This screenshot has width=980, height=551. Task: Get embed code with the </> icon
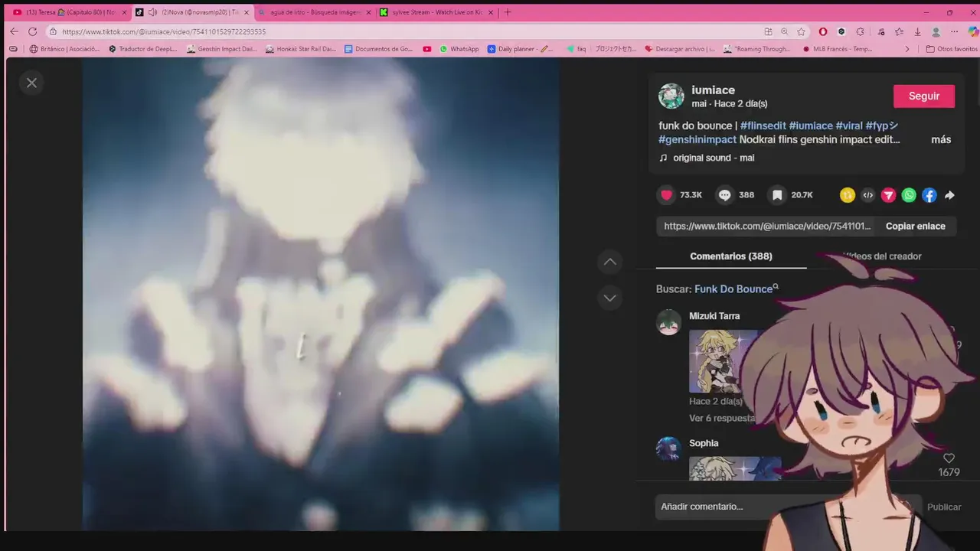click(x=867, y=195)
